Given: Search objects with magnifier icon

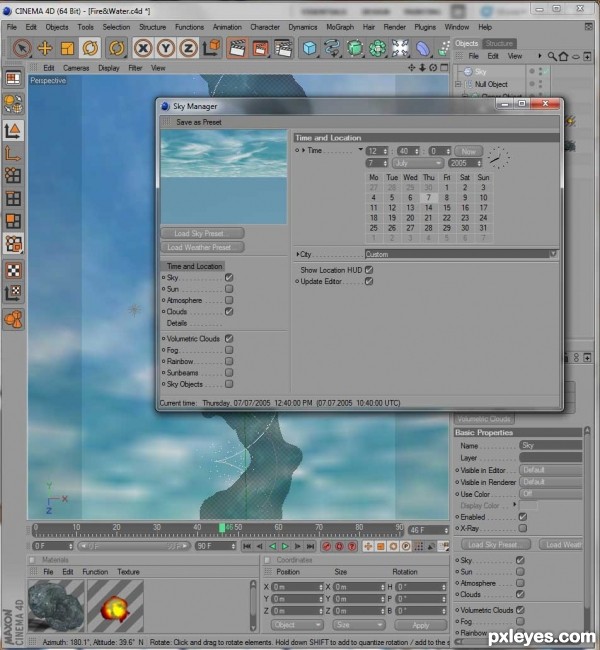Looking at the screenshot, I should pos(552,56).
